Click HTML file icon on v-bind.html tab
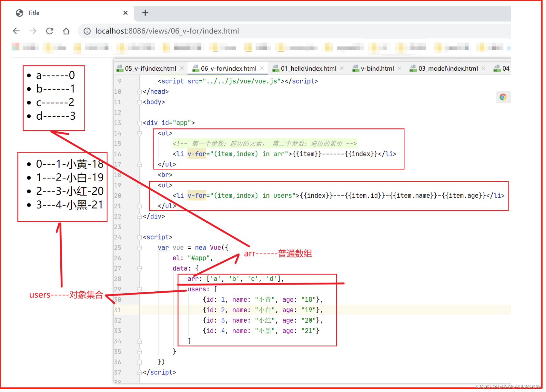 [x=356, y=68]
